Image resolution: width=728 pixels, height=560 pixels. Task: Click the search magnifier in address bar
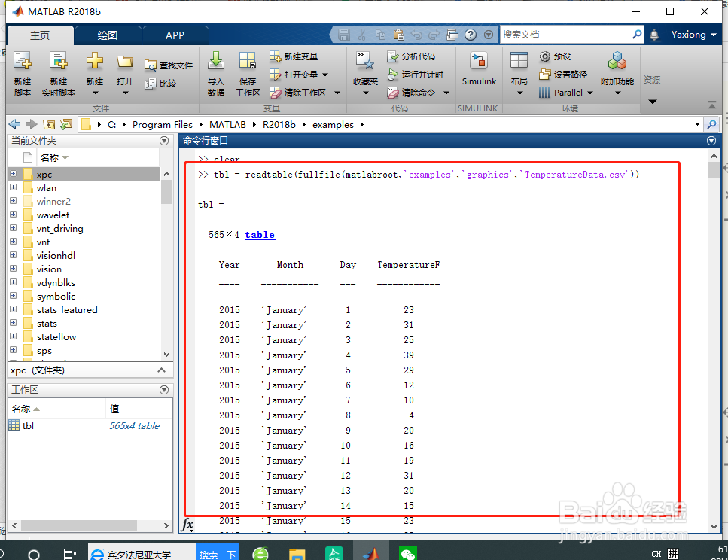pyautogui.click(x=711, y=124)
